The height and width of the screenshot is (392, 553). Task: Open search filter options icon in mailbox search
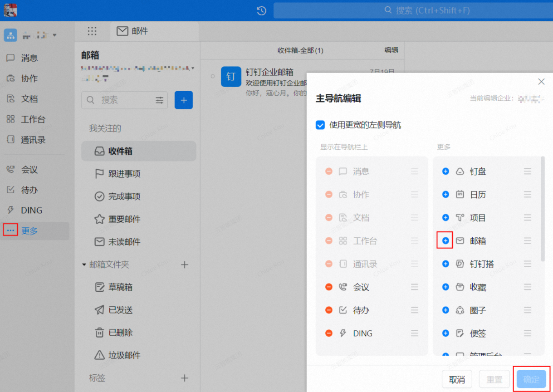pyautogui.click(x=160, y=100)
